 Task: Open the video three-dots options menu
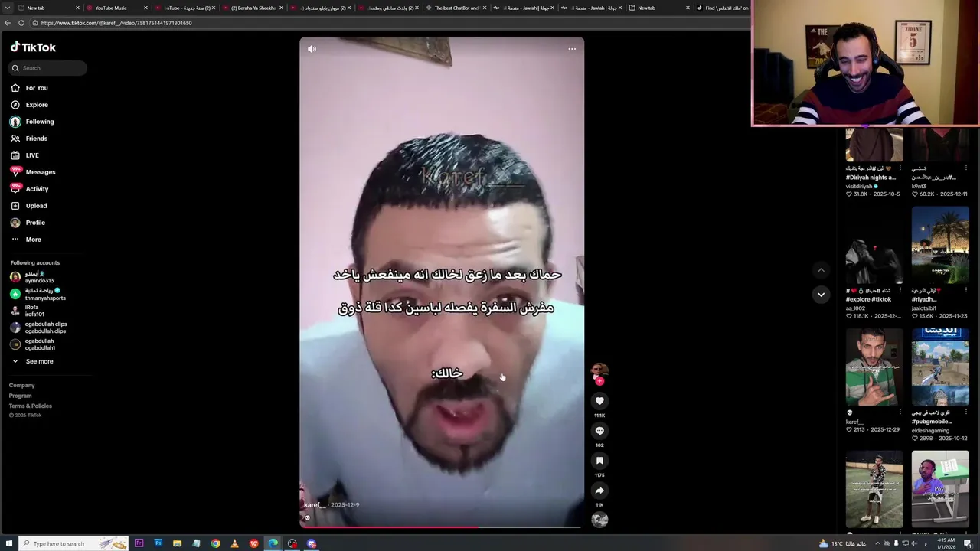click(572, 49)
